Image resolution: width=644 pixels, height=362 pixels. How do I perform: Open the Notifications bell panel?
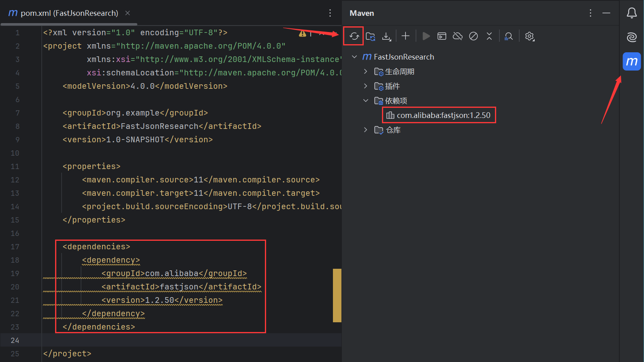(631, 13)
